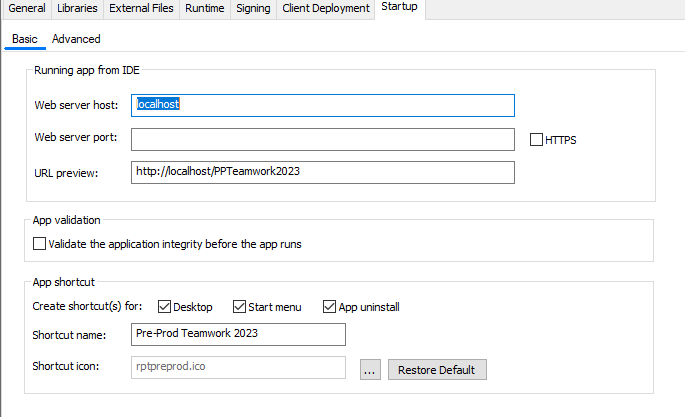
Task: Click the Shortcut icon path field
Action: [x=238, y=368]
